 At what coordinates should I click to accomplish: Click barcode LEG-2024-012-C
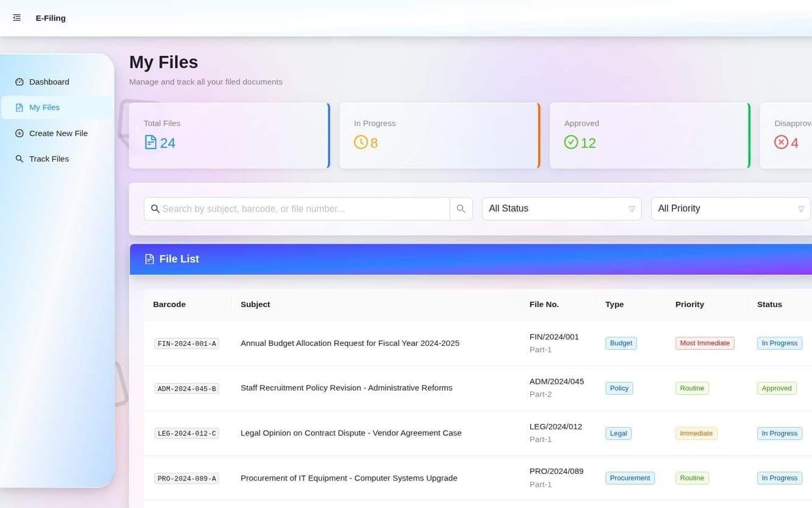click(x=187, y=434)
